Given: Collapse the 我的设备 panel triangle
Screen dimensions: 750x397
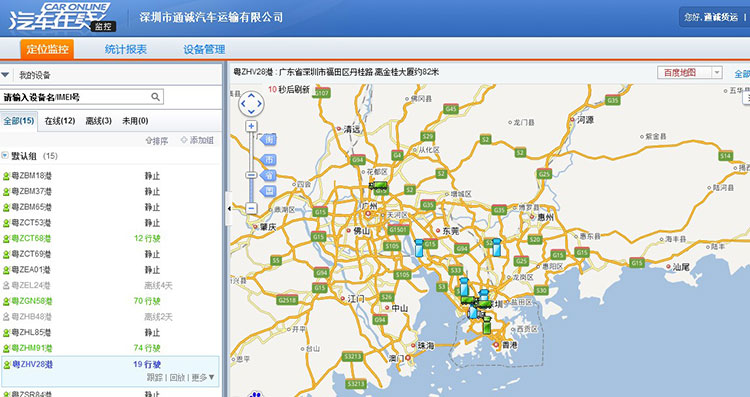Looking at the screenshot, I should click(6, 75).
